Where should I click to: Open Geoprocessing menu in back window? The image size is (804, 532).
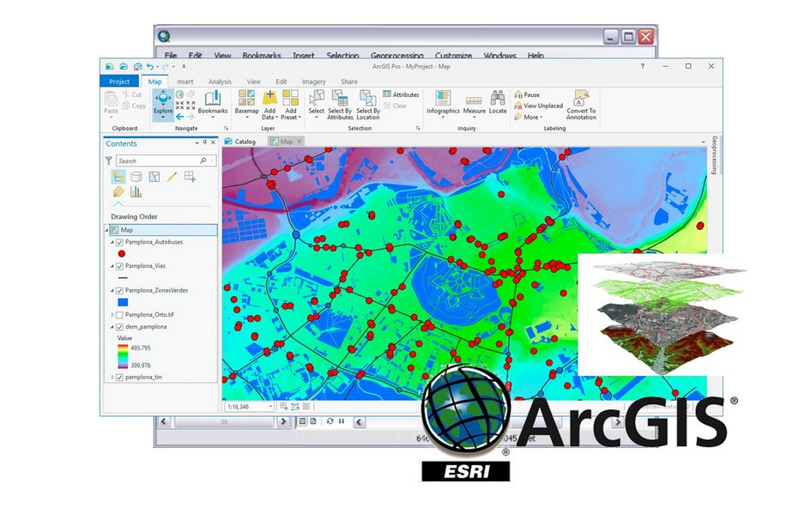pos(397,55)
